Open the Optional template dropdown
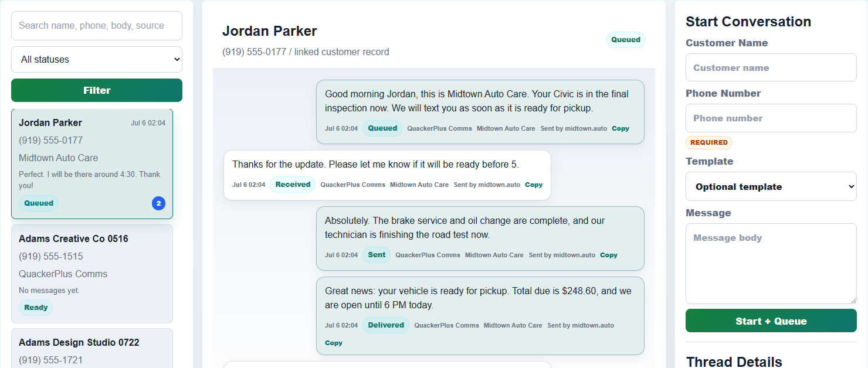This screenshot has height=368, width=868. pyautogui.click(x=771, y=186)
